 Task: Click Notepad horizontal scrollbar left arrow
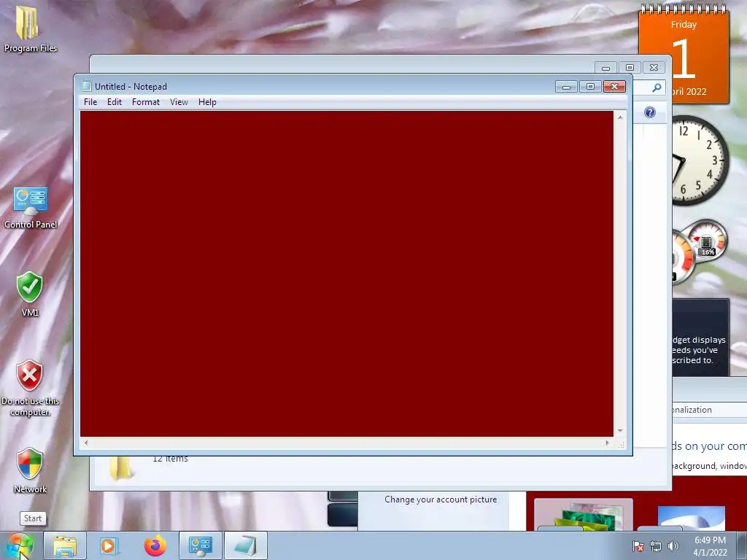coord(86,443)
